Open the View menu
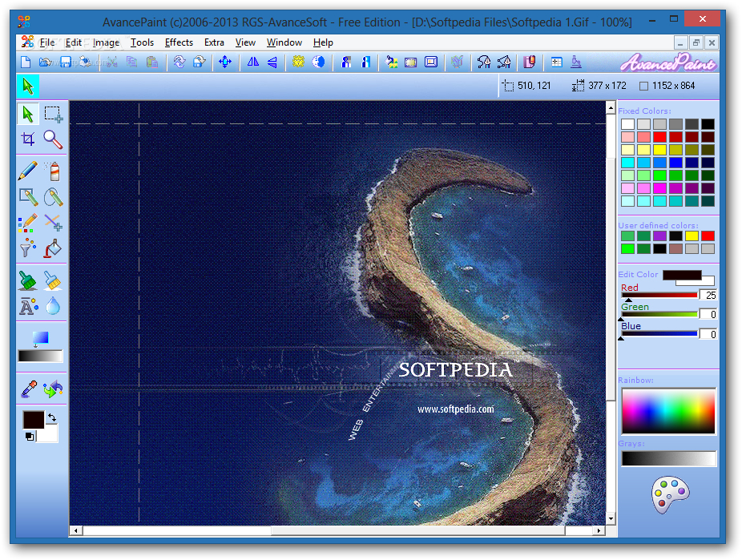The width and height of the screenshot is (742, 560). click(245, 42)
